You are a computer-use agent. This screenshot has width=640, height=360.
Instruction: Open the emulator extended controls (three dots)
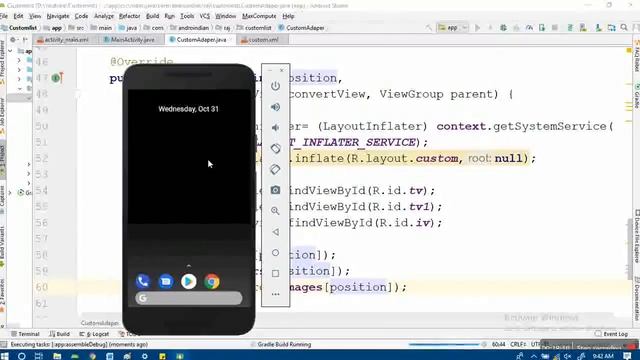tap(276, 294)
